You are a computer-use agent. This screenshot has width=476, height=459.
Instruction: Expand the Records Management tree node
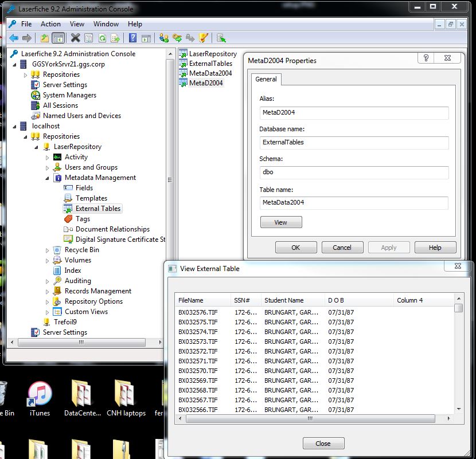(x=48, y=291)
